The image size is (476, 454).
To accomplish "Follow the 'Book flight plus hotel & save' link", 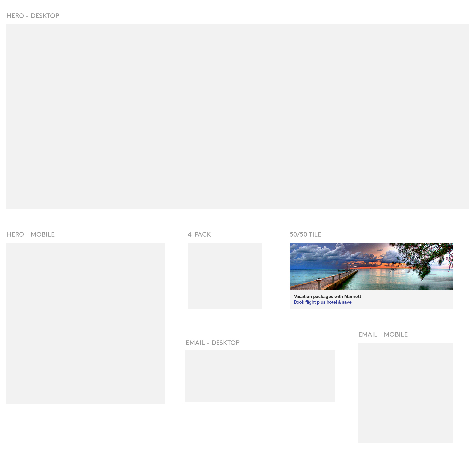I will pyautogui.click(x=322, y=302).
